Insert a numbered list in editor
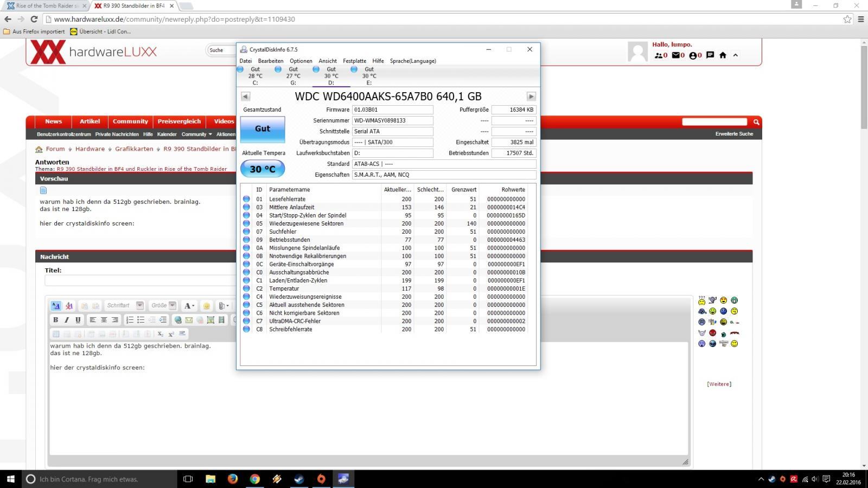The width and height of the screenshot is (868, 488). (130, 320)
